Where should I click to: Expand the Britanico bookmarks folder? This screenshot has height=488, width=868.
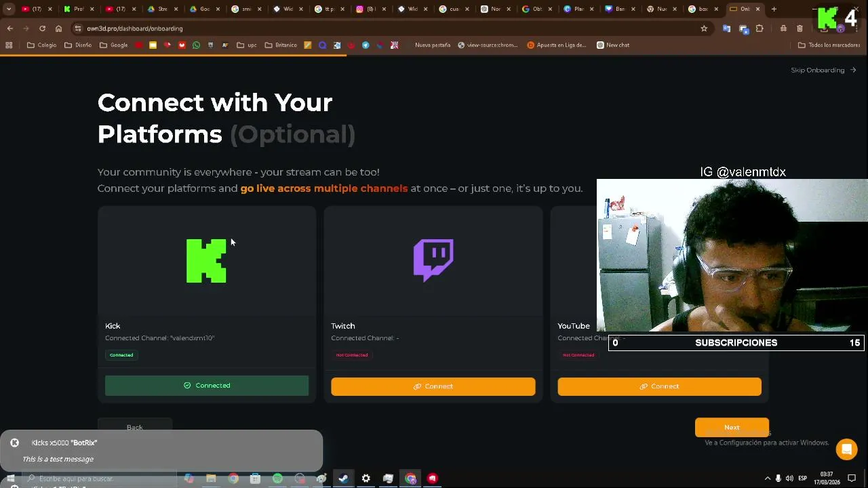click(281, 45)
